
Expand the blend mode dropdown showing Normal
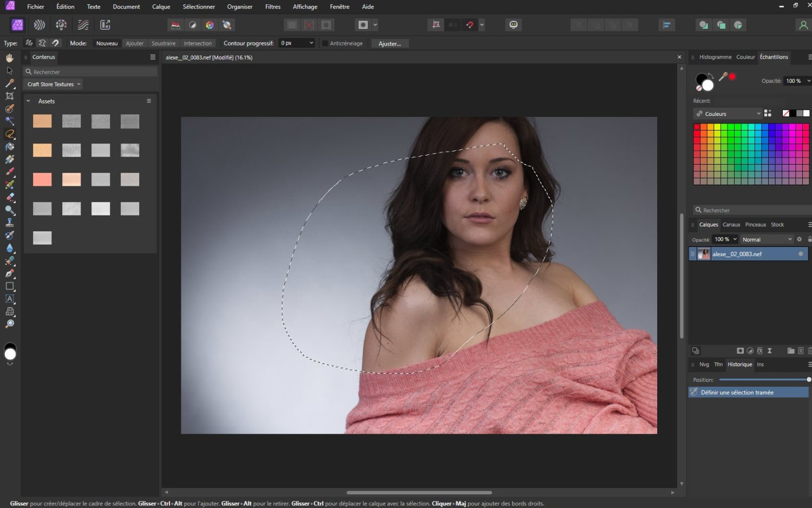(x=767, y=239)
